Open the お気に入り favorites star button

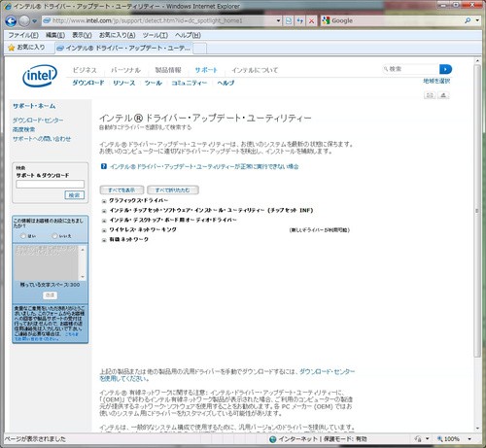tap(26, 48)
